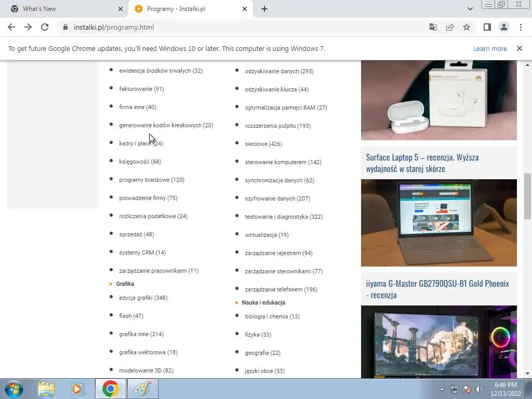This screenshot has height=399, width=532.
Task: View site security lock information
Action: pos(65,27)
